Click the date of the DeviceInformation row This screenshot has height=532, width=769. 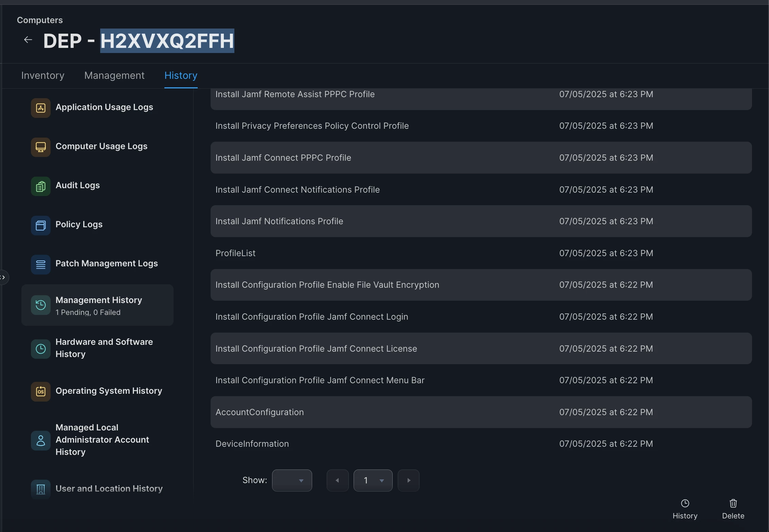[x=606, y=444]
